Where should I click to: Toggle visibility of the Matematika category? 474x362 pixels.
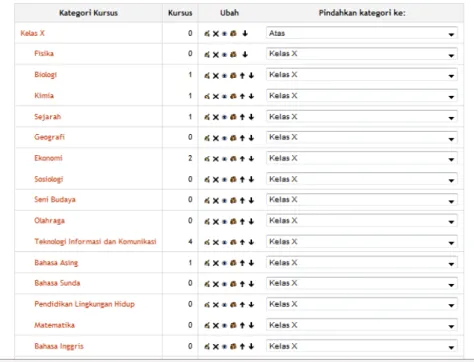coord(224,326)
